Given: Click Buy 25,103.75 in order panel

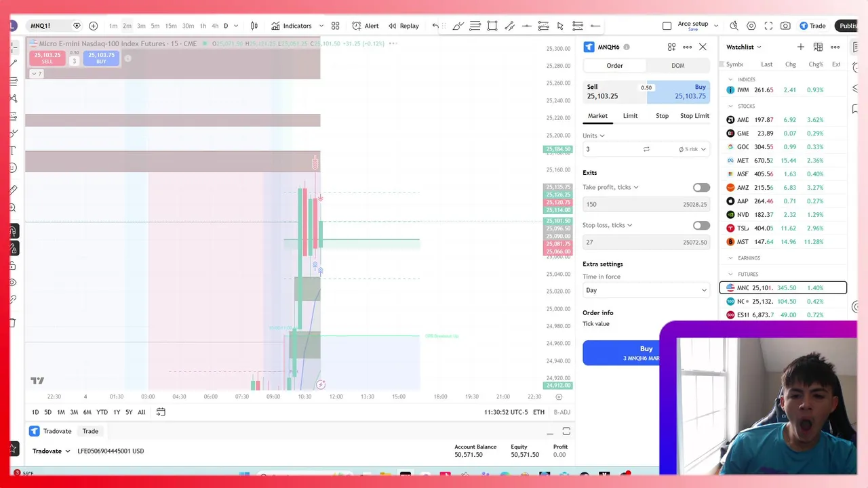Looking at the screenshot, I should point(678,92).
